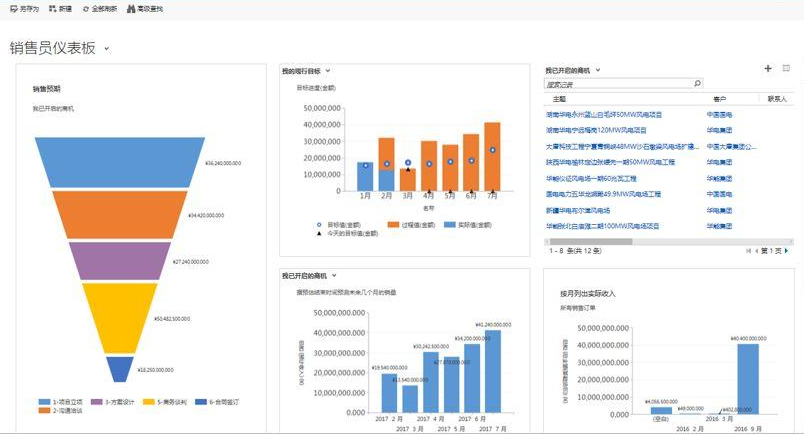Click the 目标值(金额) circle legend marker
Viewport: 804px width, 434px height.
[319, 225]
